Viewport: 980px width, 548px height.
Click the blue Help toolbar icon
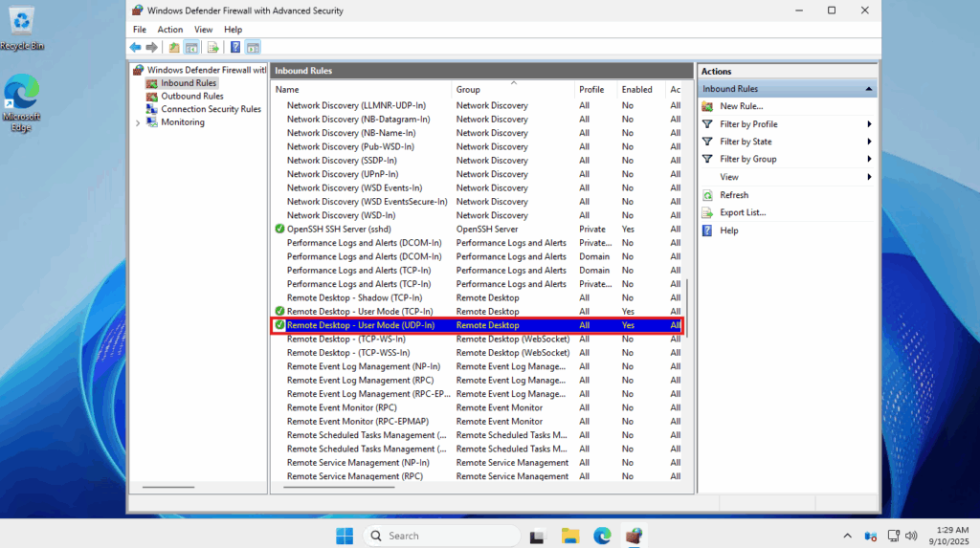pyautogui.click(x=235, y=47)
